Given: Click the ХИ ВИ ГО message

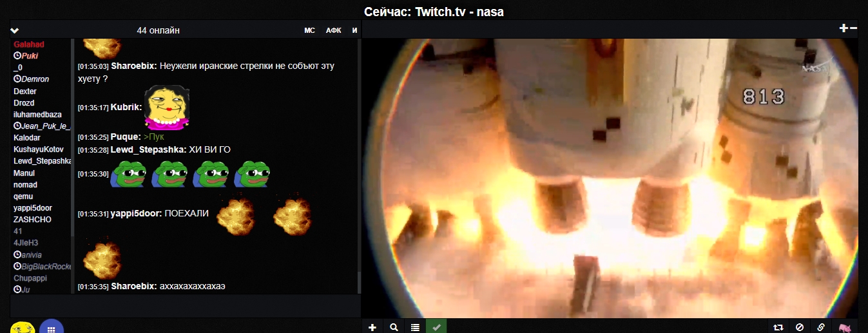Looking at the screenshot, I should (x=209, y=149).
